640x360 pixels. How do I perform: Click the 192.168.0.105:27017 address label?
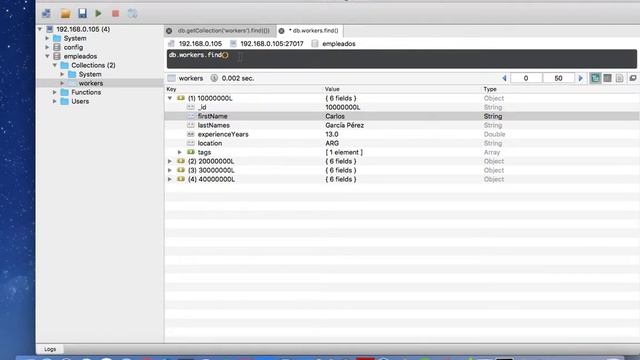(272, 44)
